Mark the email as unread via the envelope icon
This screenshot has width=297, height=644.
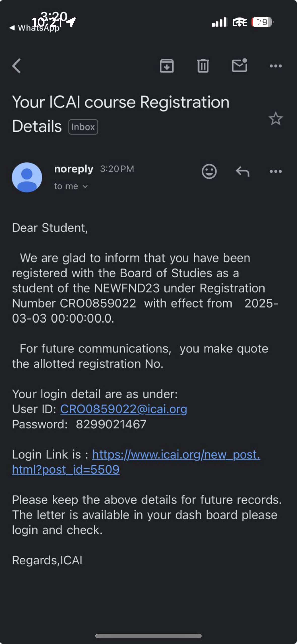coord(239,66)
